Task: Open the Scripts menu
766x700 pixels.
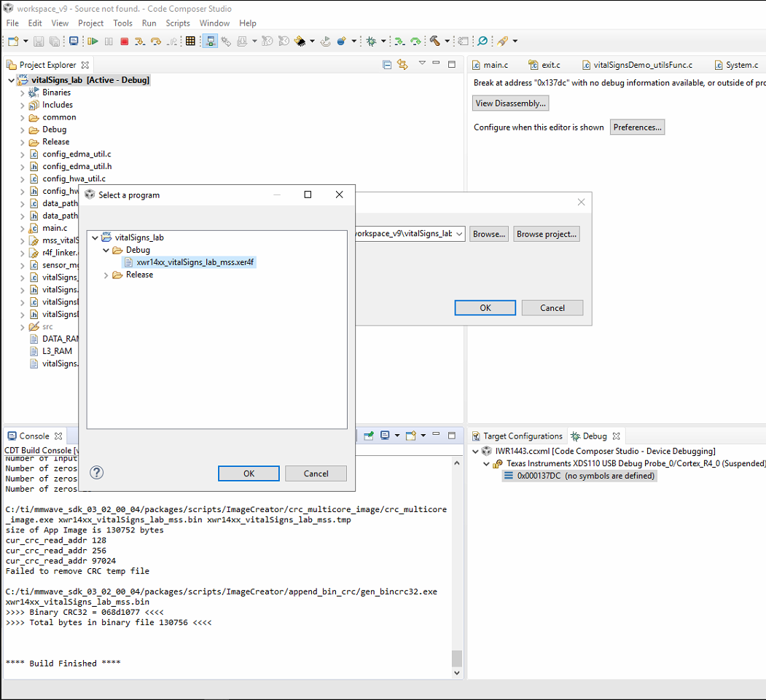Action: tap(178, 23)
